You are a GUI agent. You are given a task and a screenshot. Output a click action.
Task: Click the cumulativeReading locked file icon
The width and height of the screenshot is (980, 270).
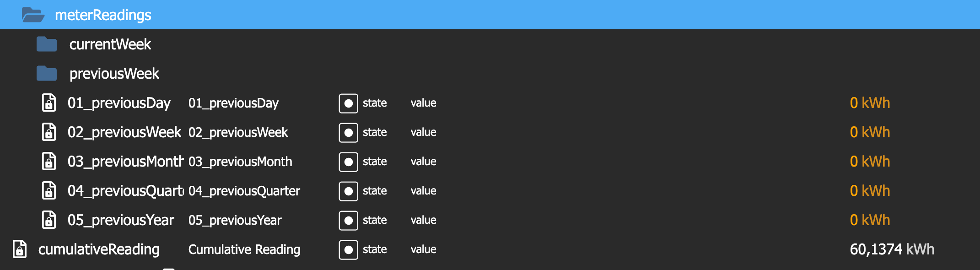tap(20, 249)
